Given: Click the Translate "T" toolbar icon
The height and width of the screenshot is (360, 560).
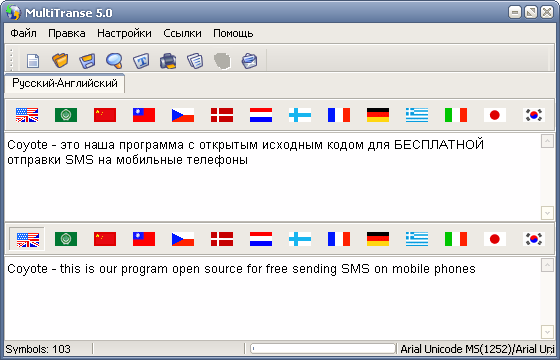Looking at the screenshot, I should [x=141, y=61].
